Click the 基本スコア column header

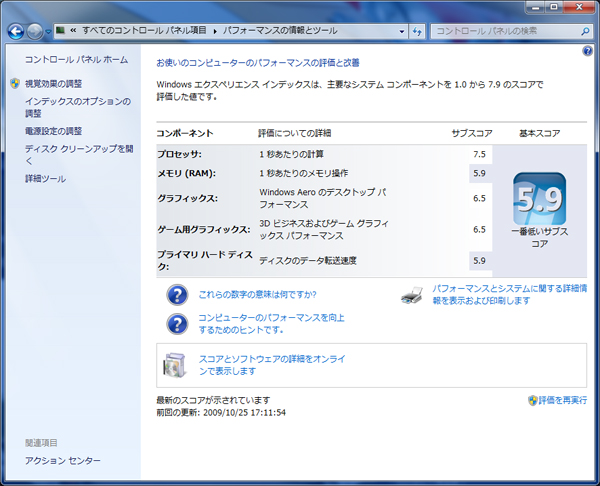pyautogui.click(x=540, y=133)
